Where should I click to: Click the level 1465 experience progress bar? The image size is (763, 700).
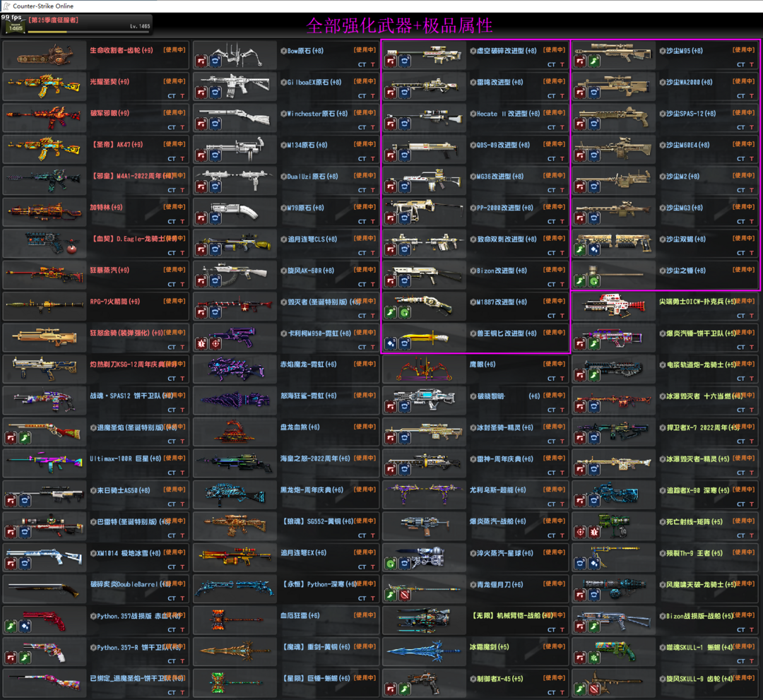pyautogui.click(x=88, y=32)
